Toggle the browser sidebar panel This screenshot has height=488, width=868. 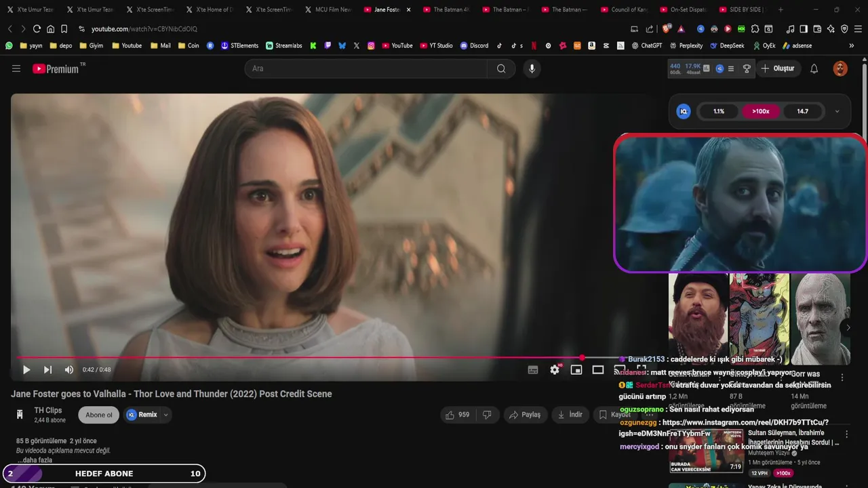(804, 29)
